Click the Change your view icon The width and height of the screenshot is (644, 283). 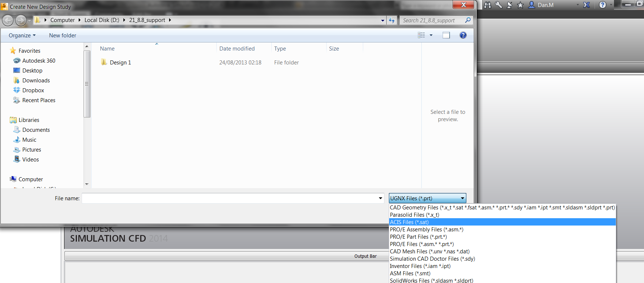pyautogui.click(x=421, y=35)
